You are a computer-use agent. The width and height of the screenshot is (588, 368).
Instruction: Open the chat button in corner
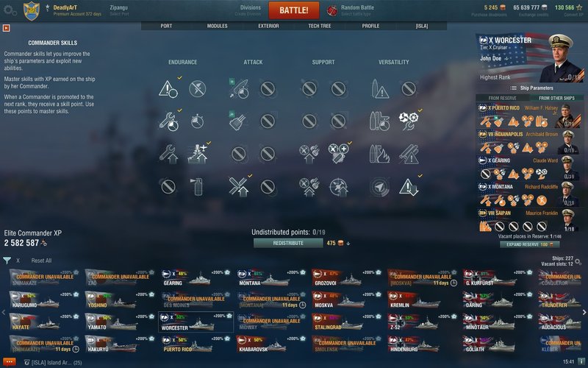click(x=9, y=362)
